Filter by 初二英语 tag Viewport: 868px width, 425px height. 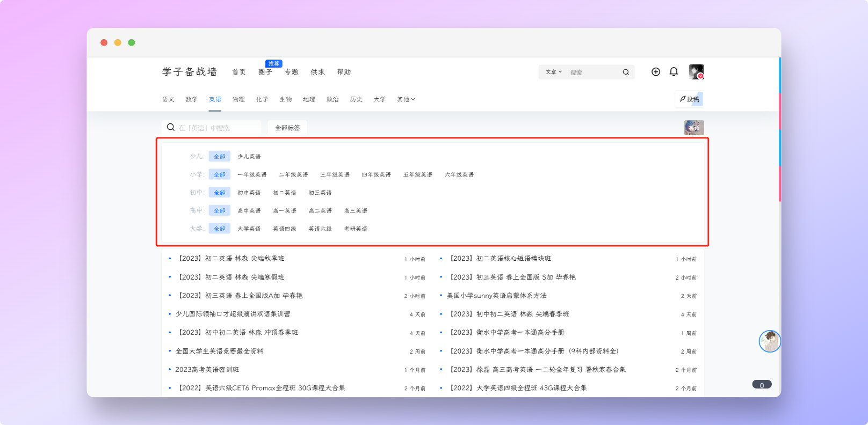point(285,193)
